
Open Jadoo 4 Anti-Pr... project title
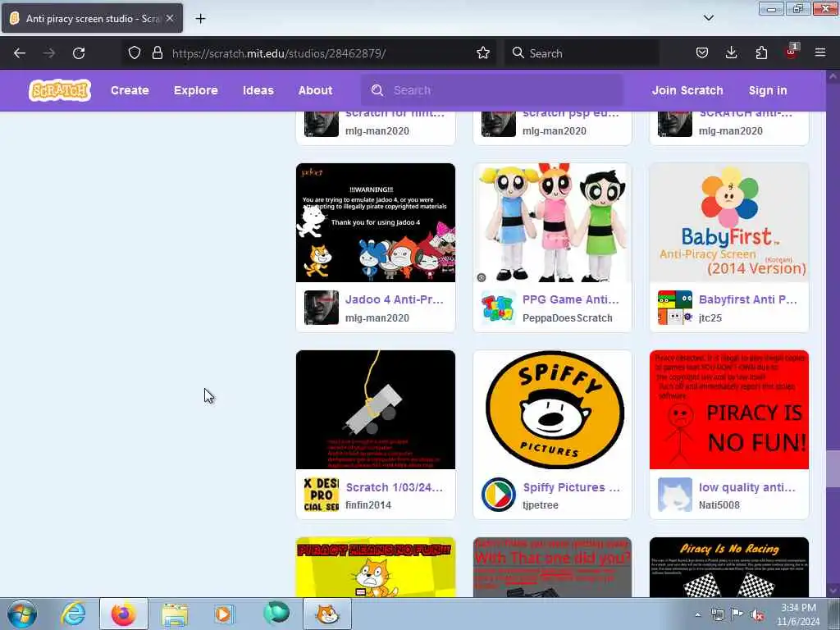395,299
